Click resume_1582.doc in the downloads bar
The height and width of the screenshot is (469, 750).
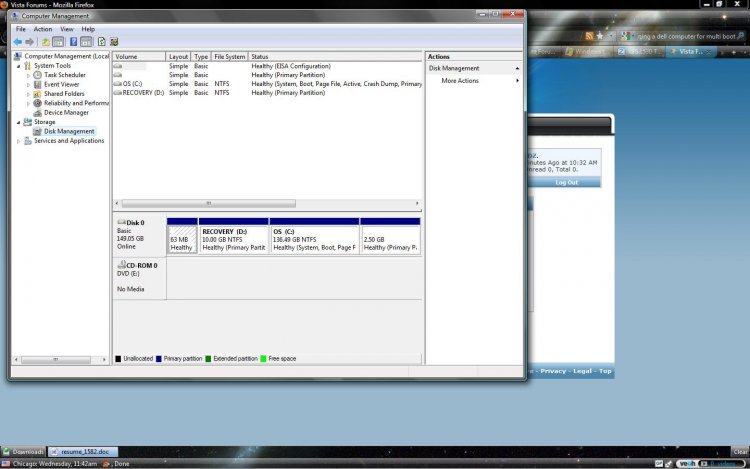pyautogui.click(x=83, y=451)
